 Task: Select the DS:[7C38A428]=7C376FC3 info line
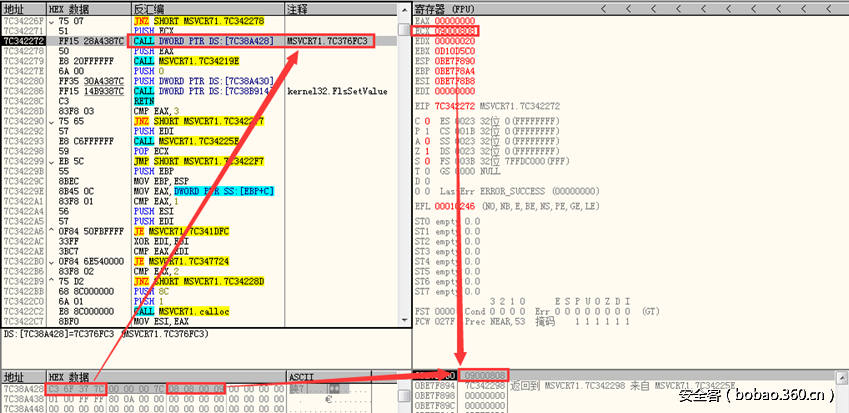(x=106, y=333)
